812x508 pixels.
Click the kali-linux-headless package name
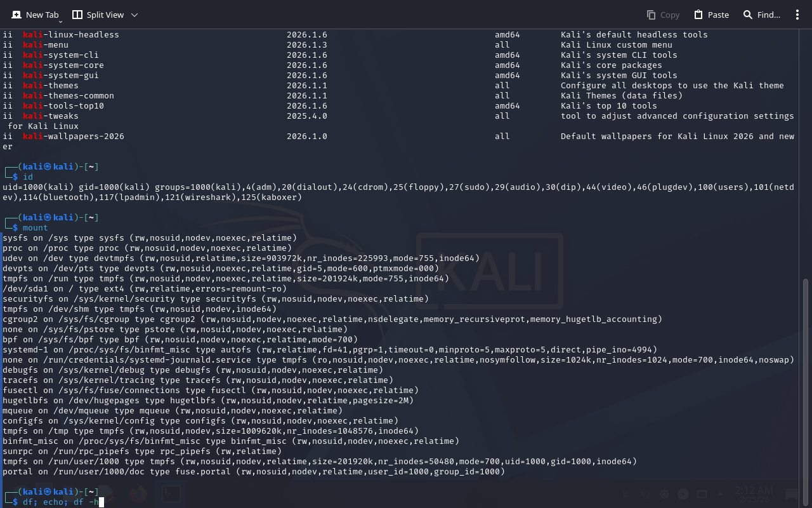71,35
